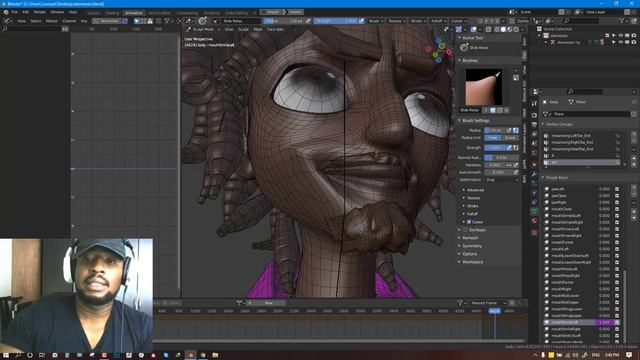
Task: Open the Texture properties tab icon
Action: 534,233
